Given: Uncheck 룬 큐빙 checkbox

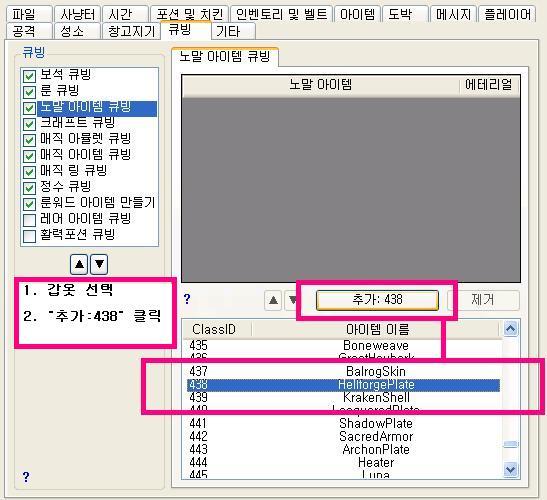Looking at the screenshot, I should [29, 92].
